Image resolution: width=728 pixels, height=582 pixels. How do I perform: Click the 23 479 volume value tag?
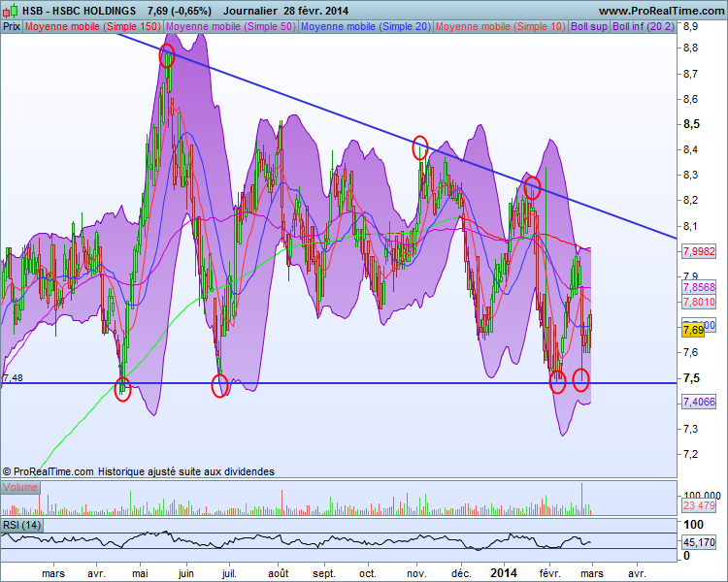pos(699,505)
